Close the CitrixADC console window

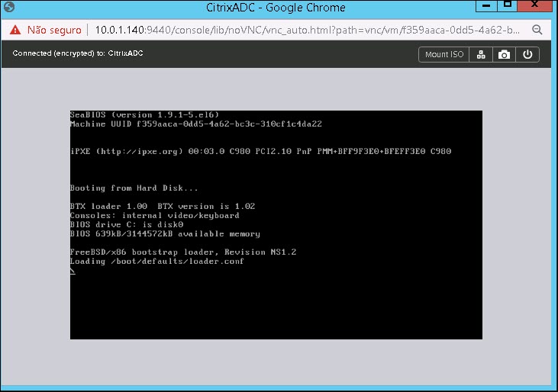(537, 6)
